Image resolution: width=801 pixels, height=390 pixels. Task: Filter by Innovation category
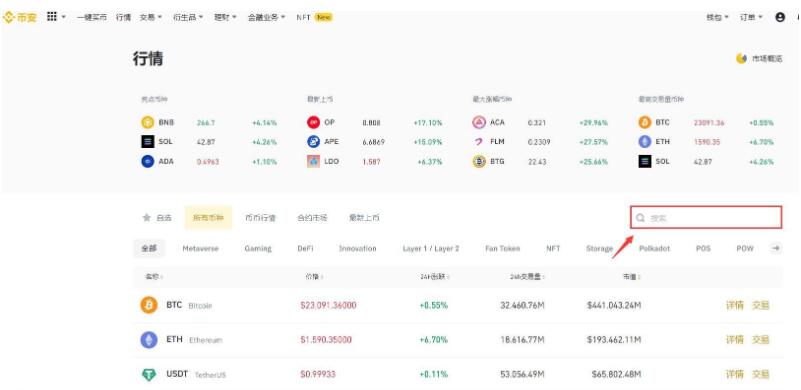tap(358, 248)
